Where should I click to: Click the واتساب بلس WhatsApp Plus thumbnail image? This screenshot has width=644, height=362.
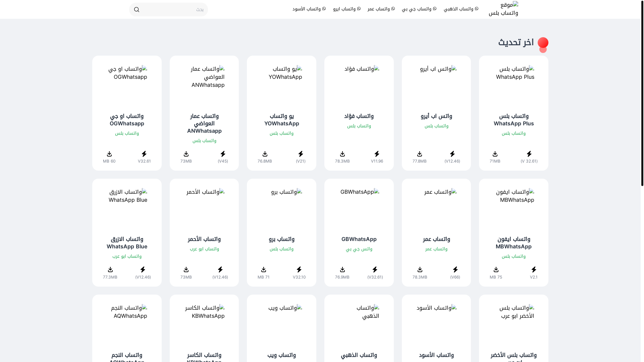pos(514,86)
